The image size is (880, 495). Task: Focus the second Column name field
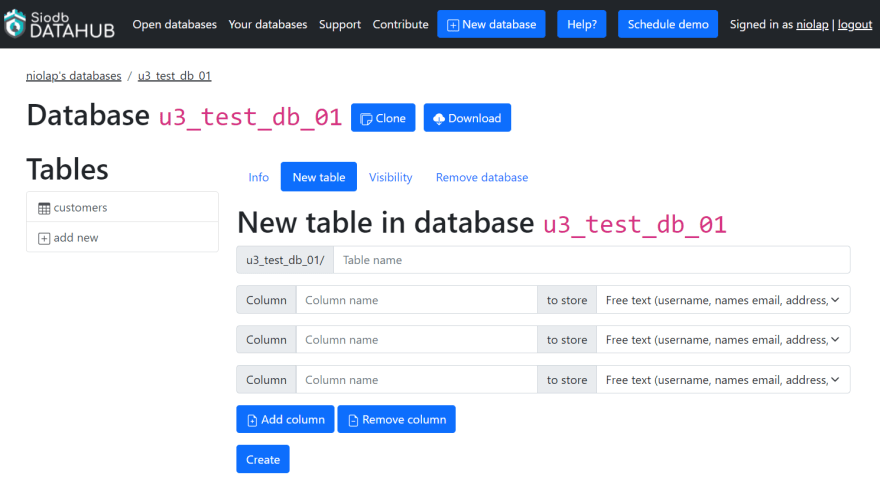[x=416, y=340]
